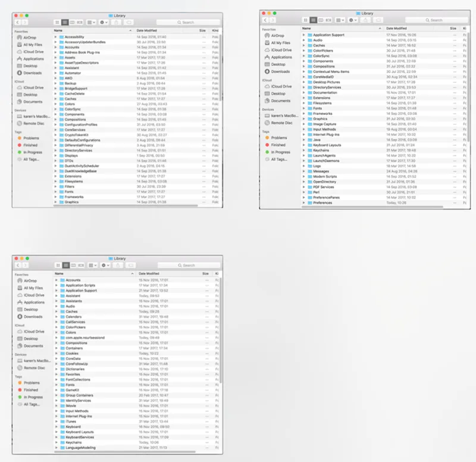This screenshot has width=476, height=462.
Task: Enable Cover Flow view in window listing Cookies
Action: (80, 265)
